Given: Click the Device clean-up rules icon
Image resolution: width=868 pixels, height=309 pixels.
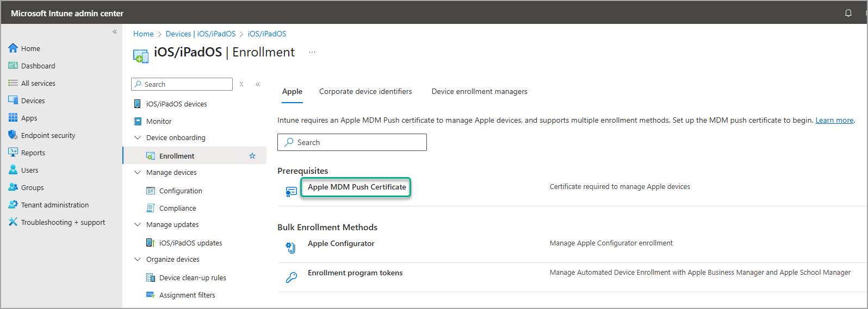Looking at the screenshot, I should click(x=151, y=278).
